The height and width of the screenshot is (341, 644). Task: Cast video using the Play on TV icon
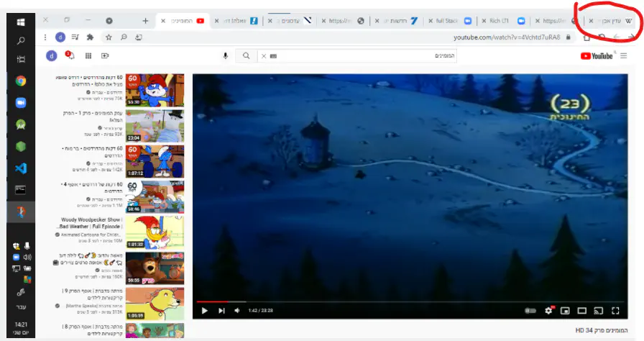(x=598, y=311)
